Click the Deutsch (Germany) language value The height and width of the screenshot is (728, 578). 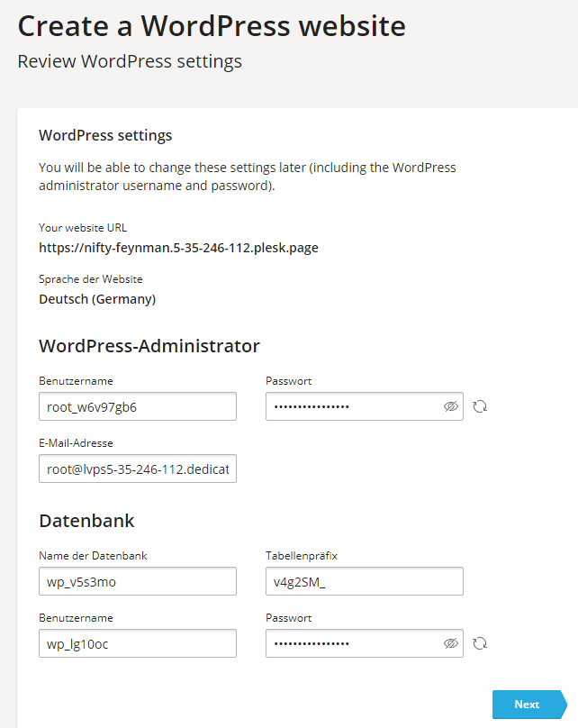97,299
